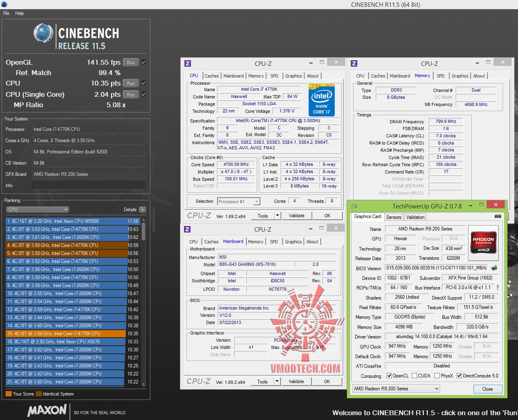Toggle the PhysX checkbox in GPU-Z
Screen dimensions: 518x420
point(437,376)
